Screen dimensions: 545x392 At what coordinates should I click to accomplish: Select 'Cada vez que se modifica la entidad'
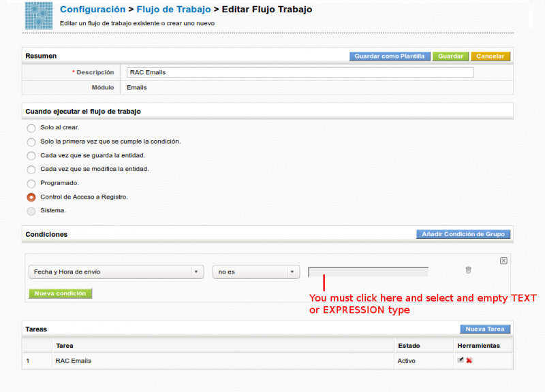31,169
